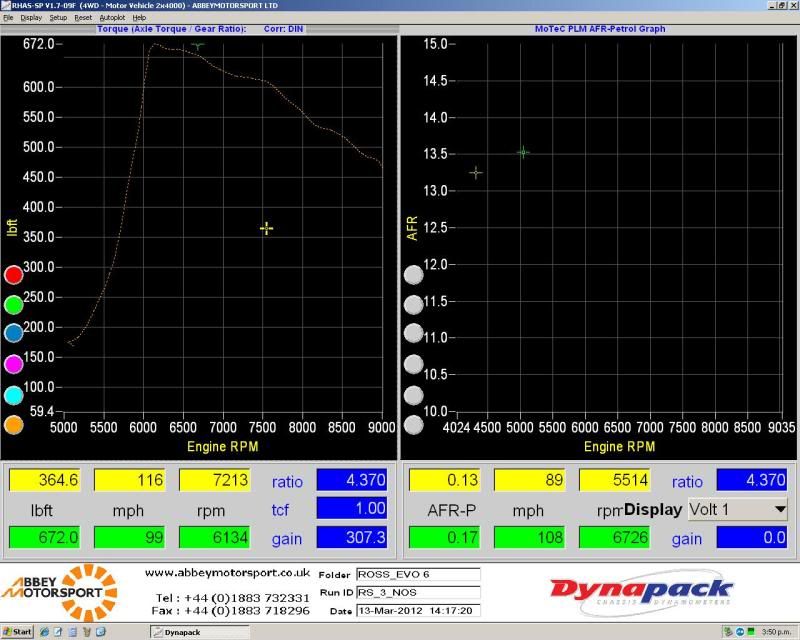Open the Help menu
Image resolution: width=800 pixels, height=640 pixels.
coord(139,17)
